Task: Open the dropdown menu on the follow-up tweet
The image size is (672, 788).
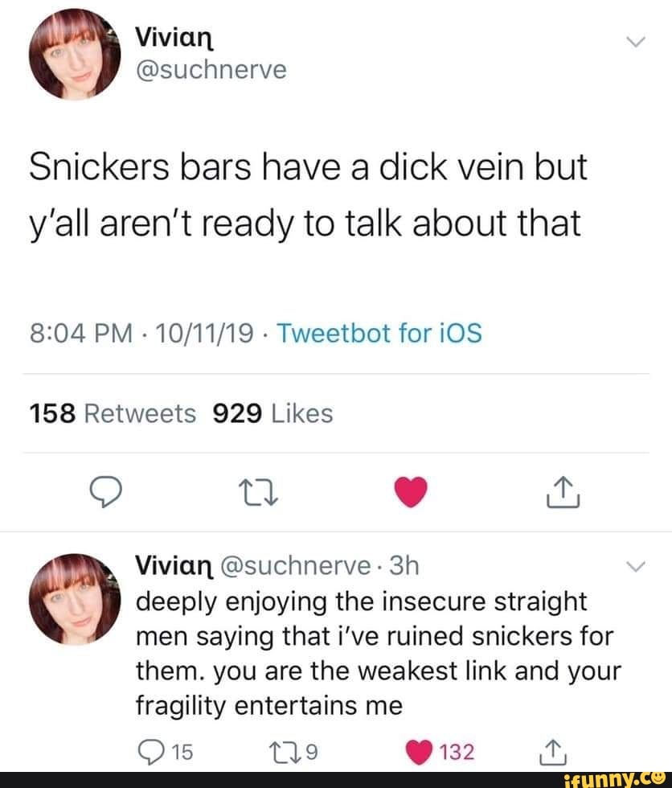Action: 636,566
